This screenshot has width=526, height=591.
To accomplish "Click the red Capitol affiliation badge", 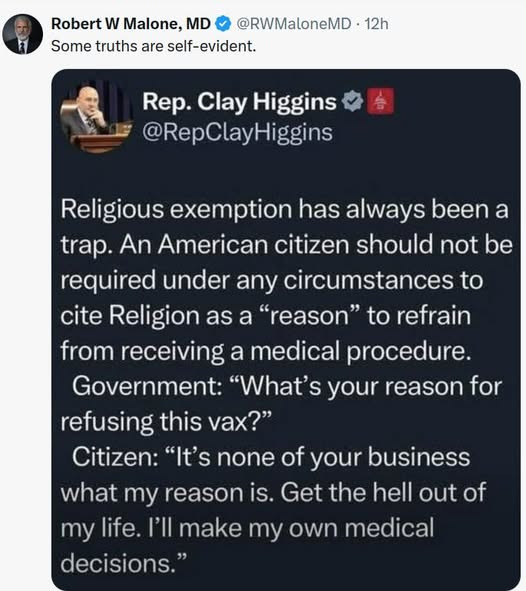I will click(x=381, y=101).
